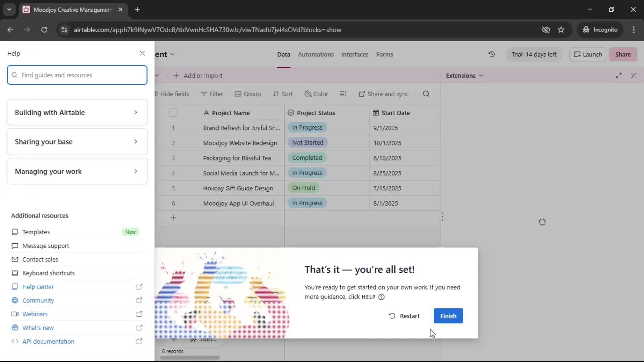The image size is (644, 362).
Task: Click start date 9/1/2025 cell
Action: pos(405,128)
